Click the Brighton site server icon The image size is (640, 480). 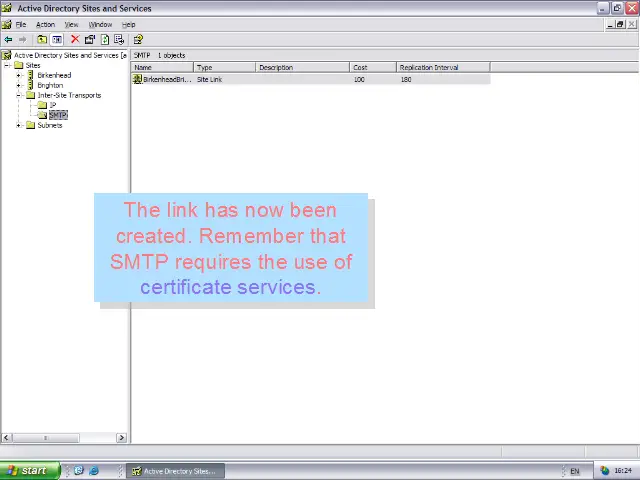click(30, 85)
